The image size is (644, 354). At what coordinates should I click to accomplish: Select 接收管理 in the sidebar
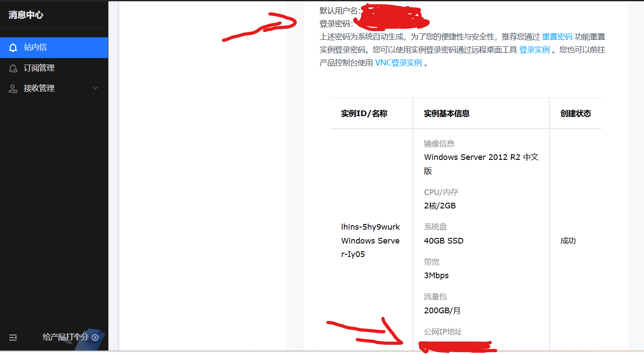54,88
